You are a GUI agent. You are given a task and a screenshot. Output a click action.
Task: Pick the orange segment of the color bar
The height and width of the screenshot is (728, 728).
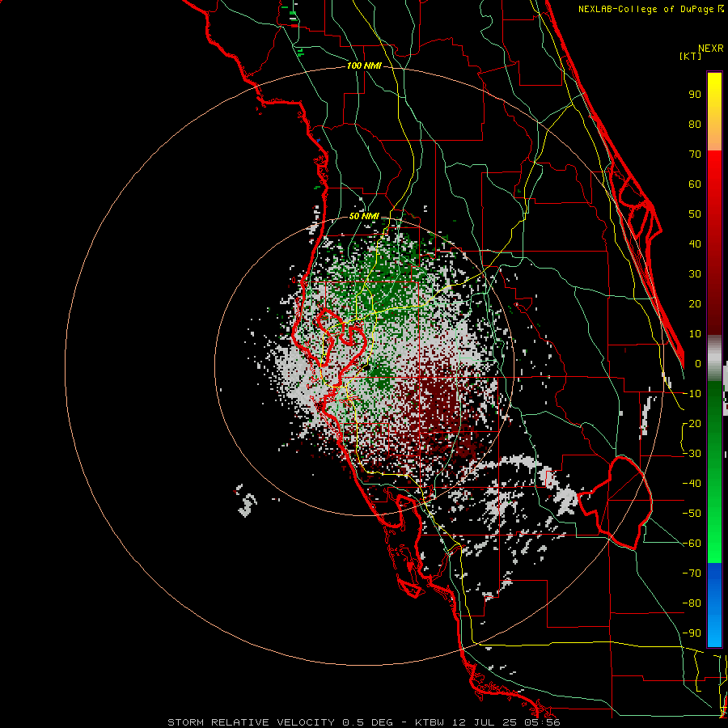click(714, 133)
